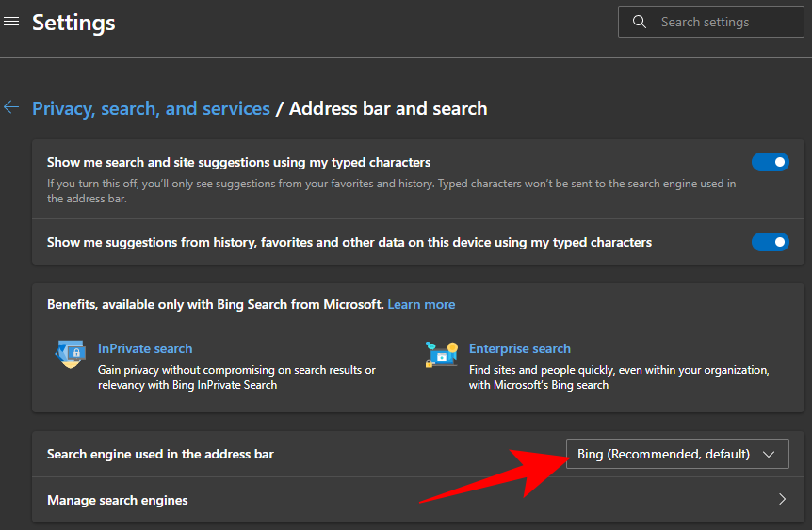Go back using the left arrow
The image size is (812, 530).
tap(11, 107)
